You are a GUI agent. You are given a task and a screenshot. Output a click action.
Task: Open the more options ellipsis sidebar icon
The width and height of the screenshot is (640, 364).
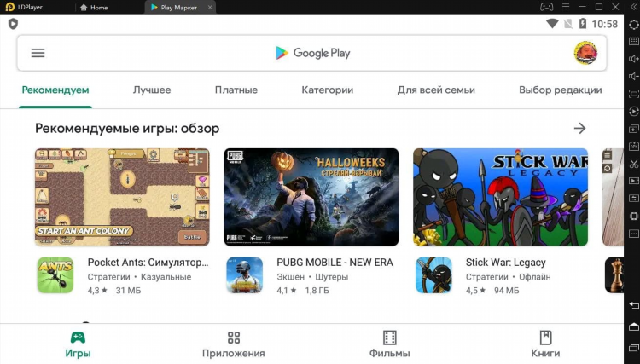click(x=634, y=234)
